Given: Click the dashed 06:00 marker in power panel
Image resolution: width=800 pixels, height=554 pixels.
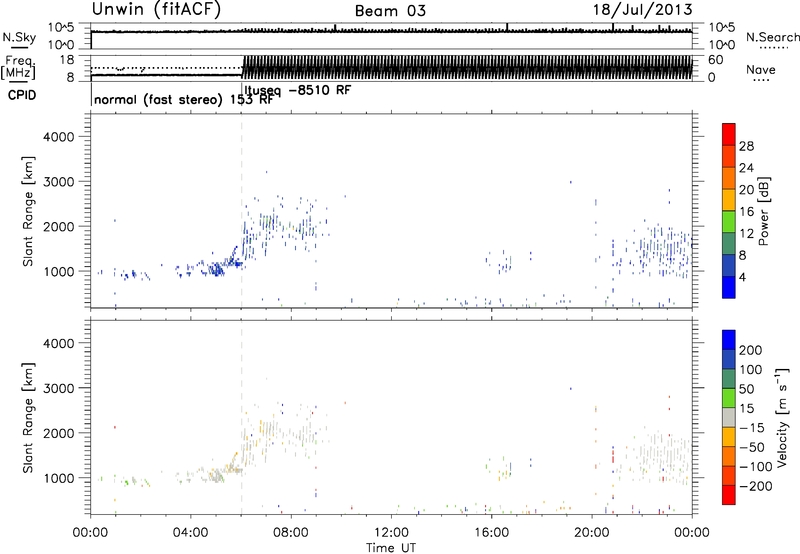Looking at the screenshot, I should click(x=241, y=210).
